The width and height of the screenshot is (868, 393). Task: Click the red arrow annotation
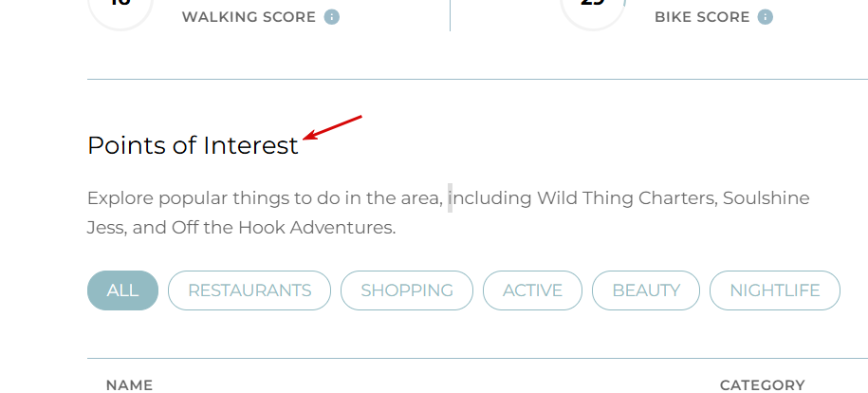click(332, 127)
